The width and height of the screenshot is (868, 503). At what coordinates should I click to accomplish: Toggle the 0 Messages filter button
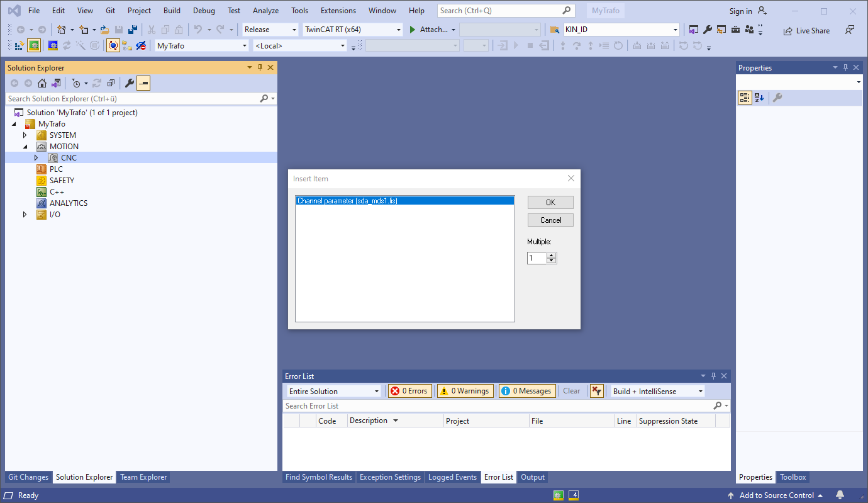click(x=527, y=391)
